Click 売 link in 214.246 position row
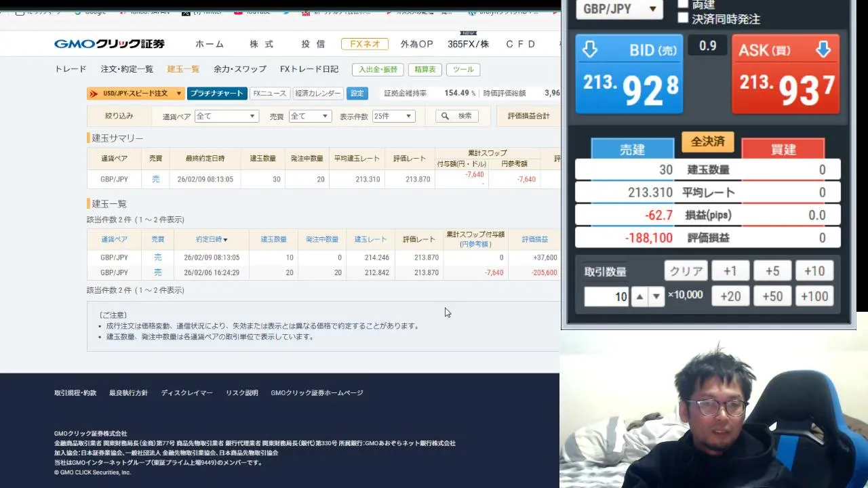The height and width of the screenshot is (488, 868). pyautogui.click(x=158, y=258)
